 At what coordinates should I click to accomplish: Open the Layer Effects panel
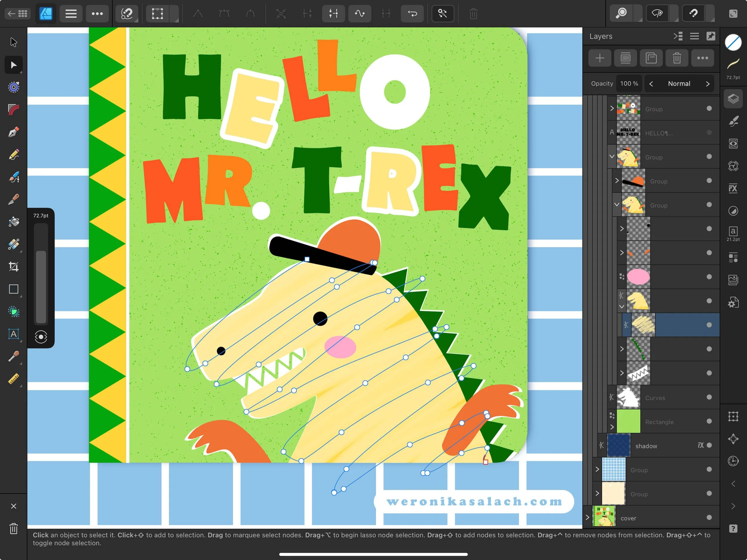[733, 188]
